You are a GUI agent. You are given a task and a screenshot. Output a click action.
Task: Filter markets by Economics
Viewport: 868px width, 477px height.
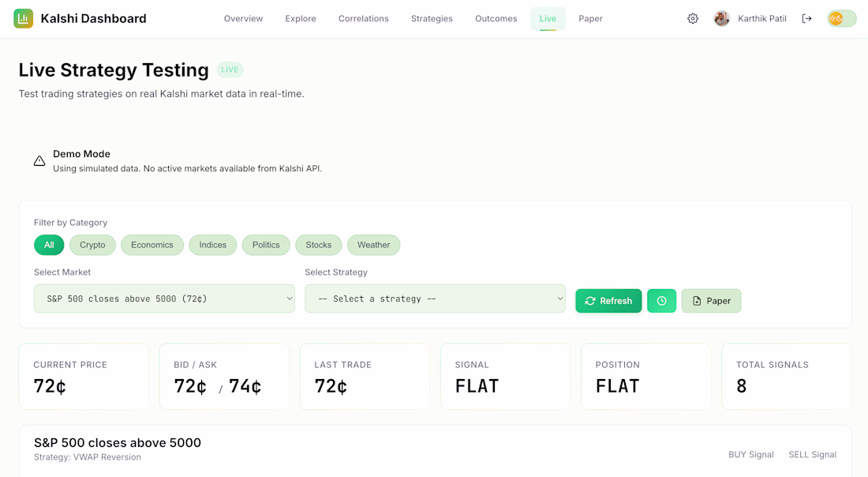[x=152, y=245]
